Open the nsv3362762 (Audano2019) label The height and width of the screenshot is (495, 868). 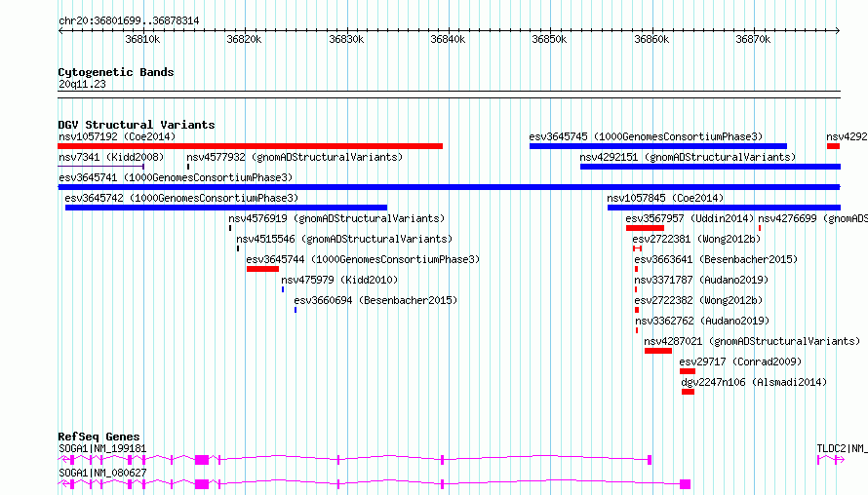(702, 321)
